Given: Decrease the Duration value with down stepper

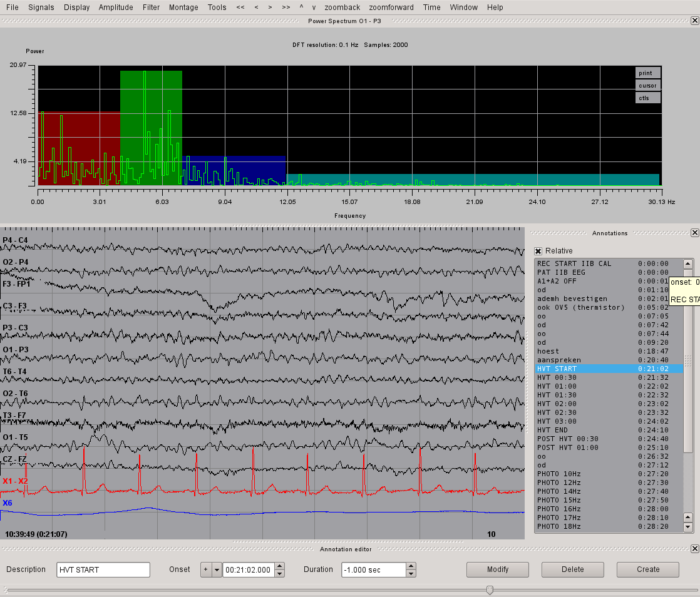Looking at the screenshot, I should point(411,573).
